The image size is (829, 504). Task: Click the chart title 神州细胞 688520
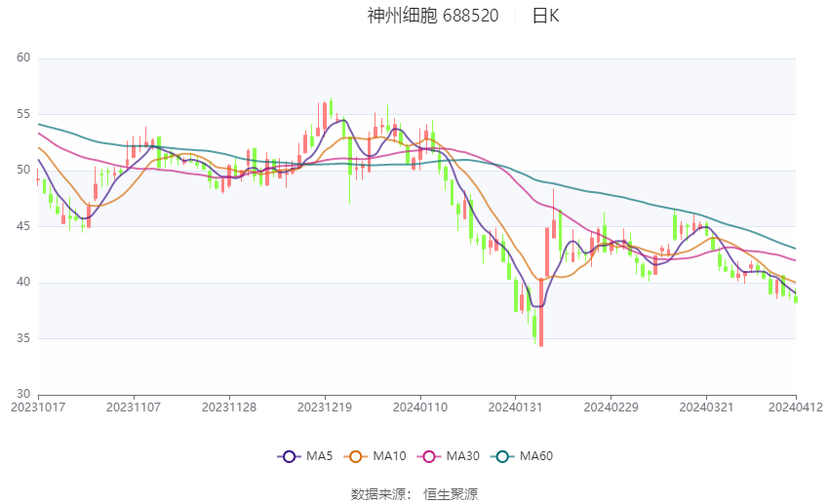pos(432,16)
